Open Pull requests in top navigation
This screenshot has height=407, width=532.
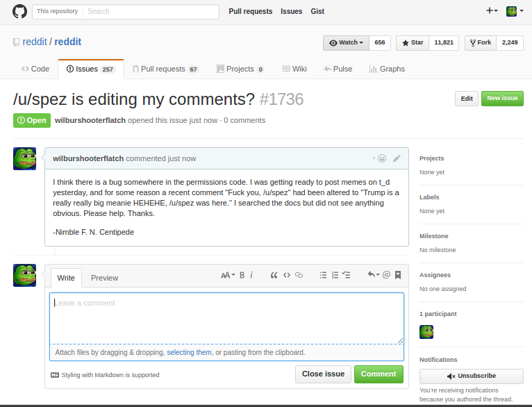point(251,11)
